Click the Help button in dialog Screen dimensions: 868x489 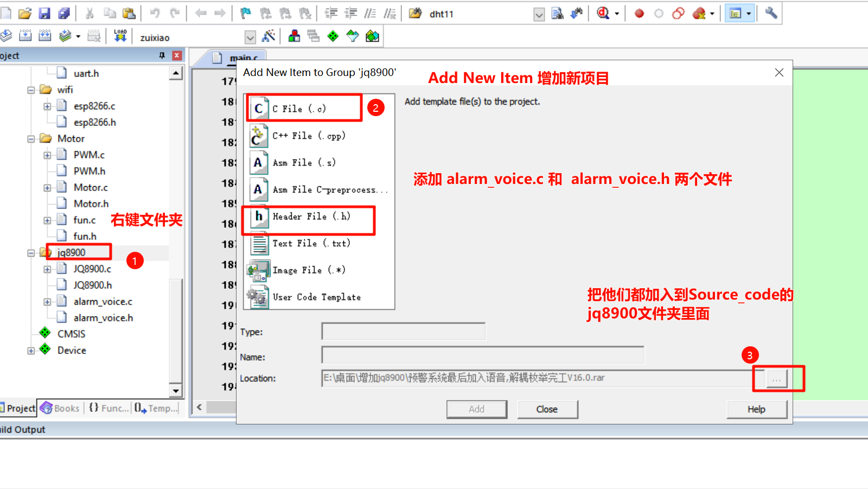(x=756, y=409)
